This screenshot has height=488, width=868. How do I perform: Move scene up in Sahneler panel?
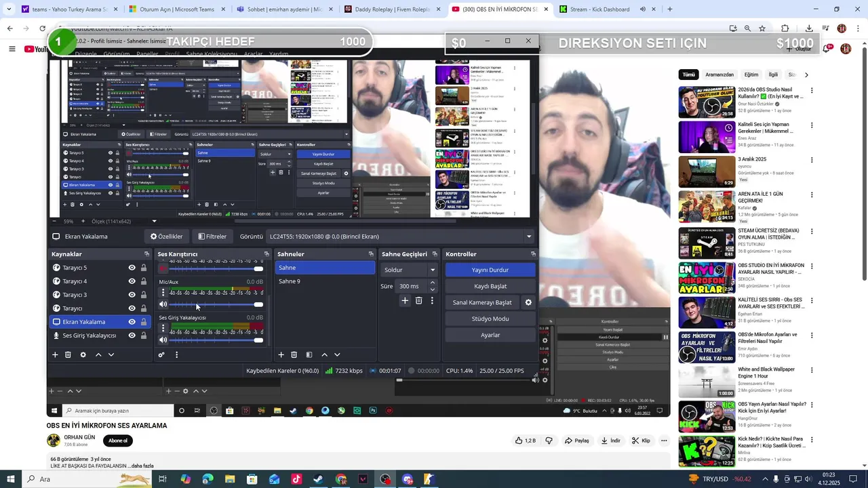tap(324, 354)
